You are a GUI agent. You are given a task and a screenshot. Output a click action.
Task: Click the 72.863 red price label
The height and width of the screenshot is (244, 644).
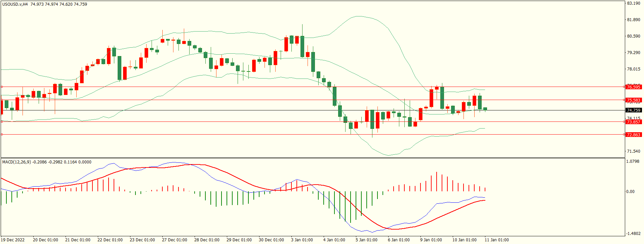634,135
